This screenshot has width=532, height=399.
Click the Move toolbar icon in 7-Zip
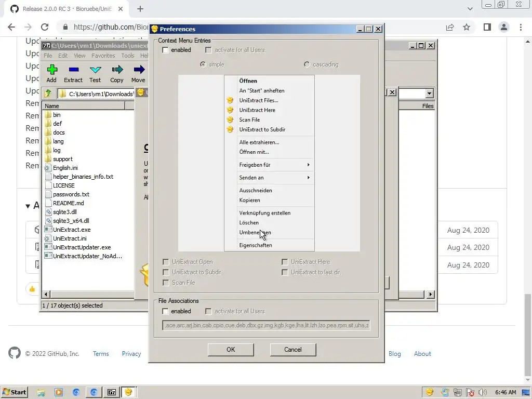(x=139, y=70)
